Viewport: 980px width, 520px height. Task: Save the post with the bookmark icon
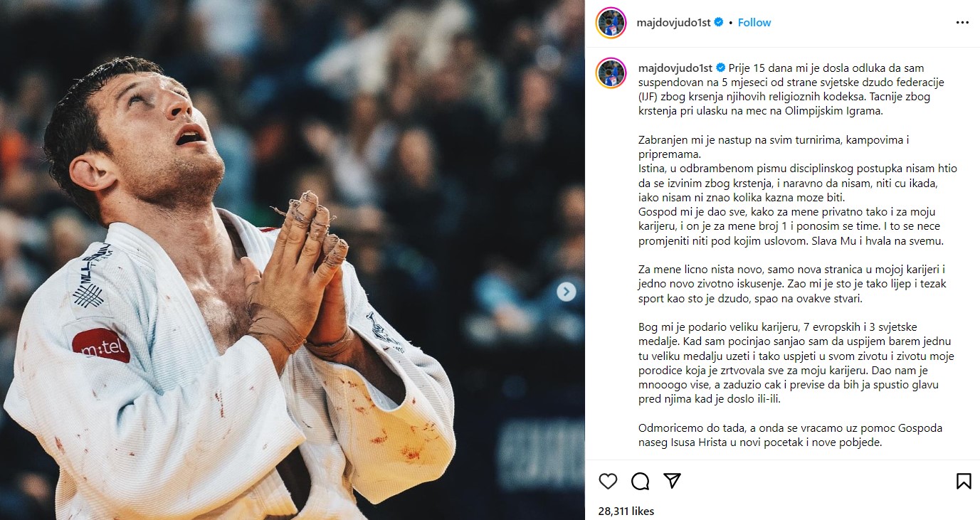coord(964,482)
